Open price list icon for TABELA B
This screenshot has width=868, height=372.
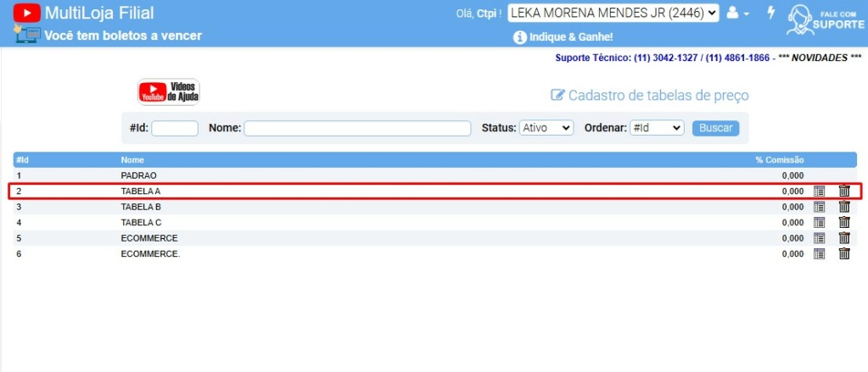pyautogui.click(x=819, y=207)
